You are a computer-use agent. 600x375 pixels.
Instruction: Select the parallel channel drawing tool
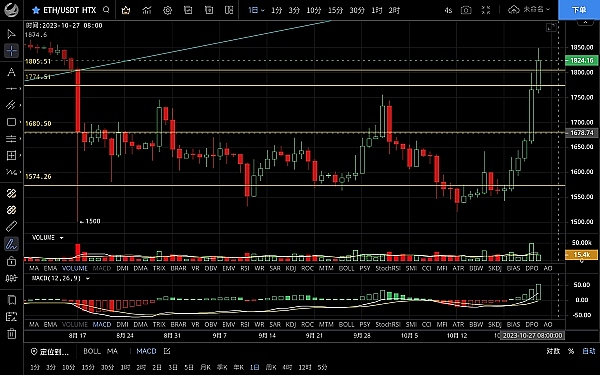[11, 105]
